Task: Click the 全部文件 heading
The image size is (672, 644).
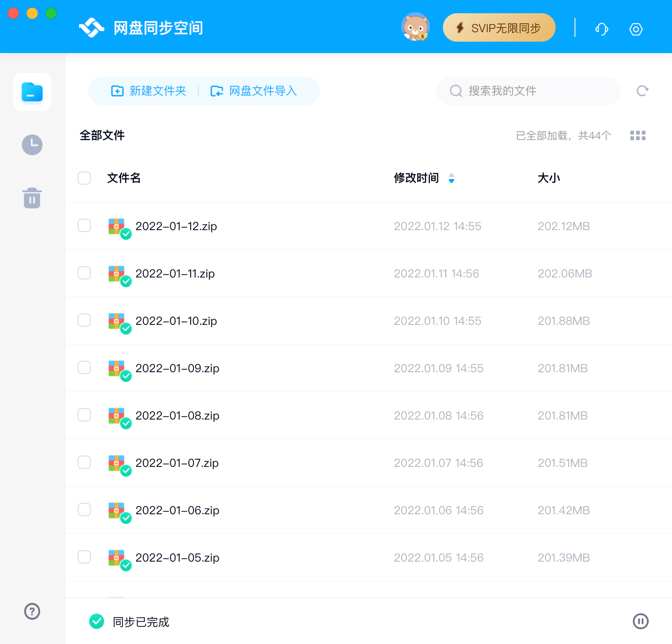Action: 102,135
